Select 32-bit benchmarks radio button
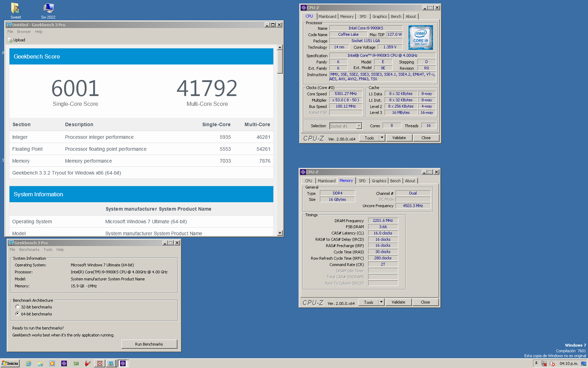The height and width of the screenshot is (368, 588). tap(17, 307)
